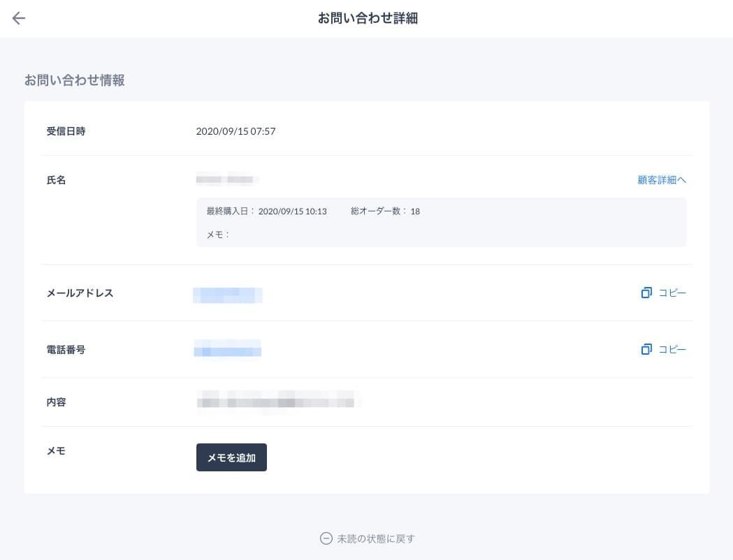Click the お問い合わせ情報 section header
Viewport: 733px width, 560px height.
pos(75,80)
